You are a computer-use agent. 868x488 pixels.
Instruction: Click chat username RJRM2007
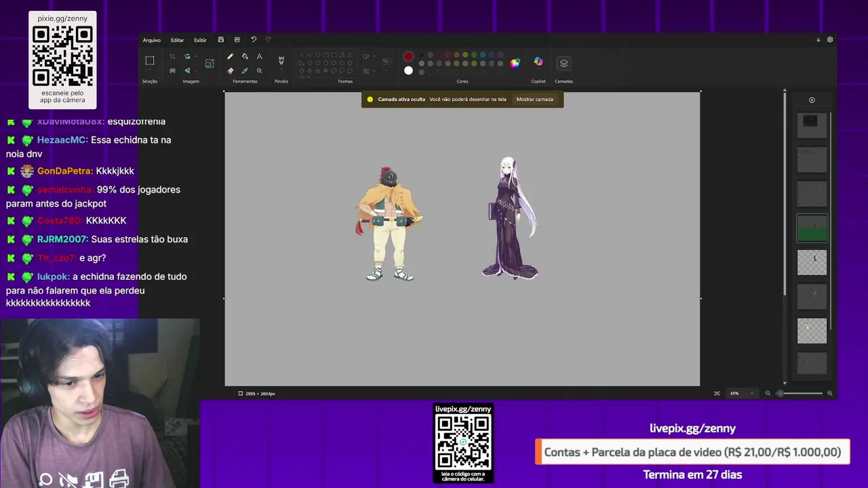(x=62, y=239)
